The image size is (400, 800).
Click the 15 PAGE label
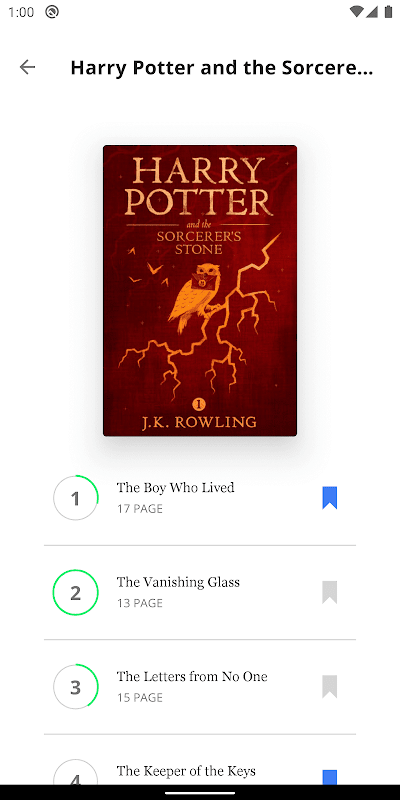pyautogui.click(x=140, y=697)
